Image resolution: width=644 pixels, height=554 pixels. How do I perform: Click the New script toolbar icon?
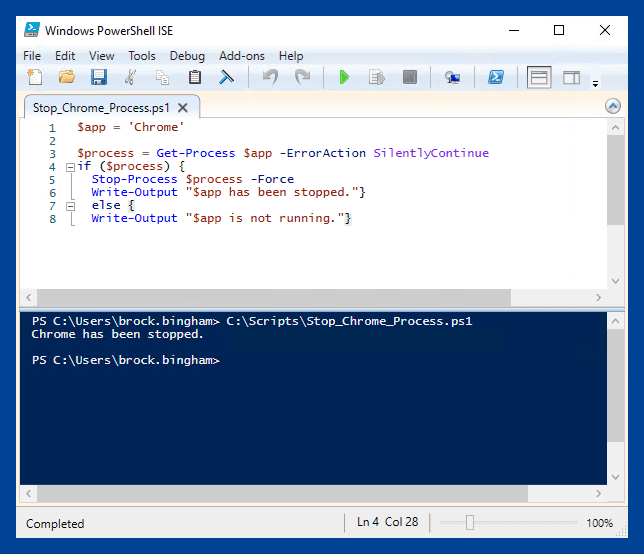[34, 77]
